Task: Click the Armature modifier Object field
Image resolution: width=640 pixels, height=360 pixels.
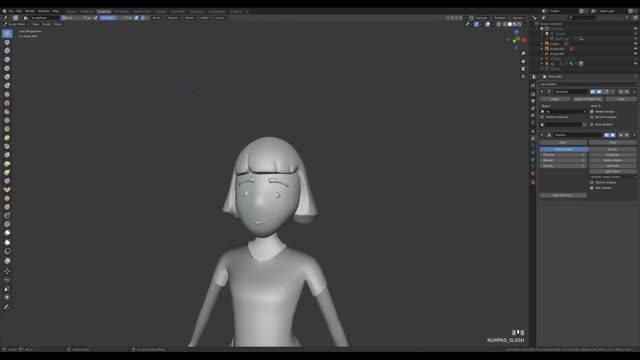Action: (563, 111)
